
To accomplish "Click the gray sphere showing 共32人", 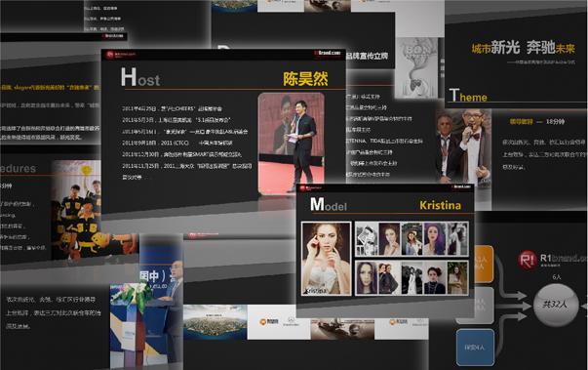I will 556,306.
